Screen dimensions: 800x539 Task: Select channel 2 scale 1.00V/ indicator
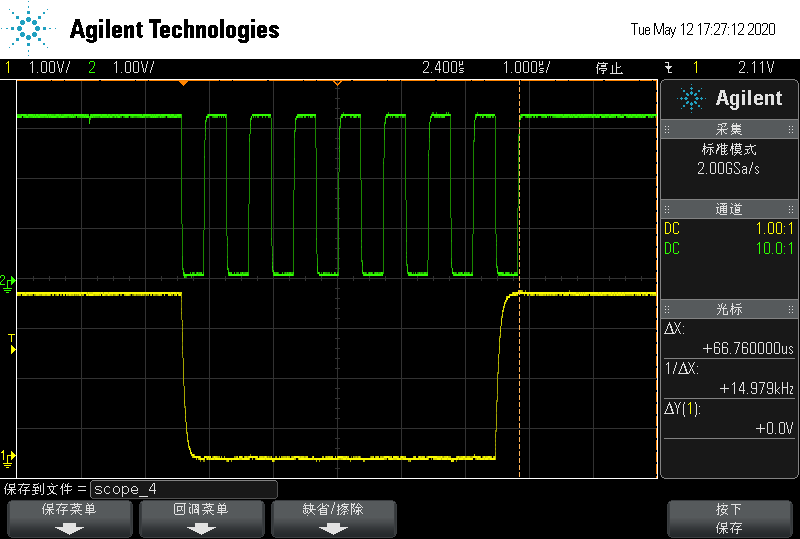coord(133,67)
